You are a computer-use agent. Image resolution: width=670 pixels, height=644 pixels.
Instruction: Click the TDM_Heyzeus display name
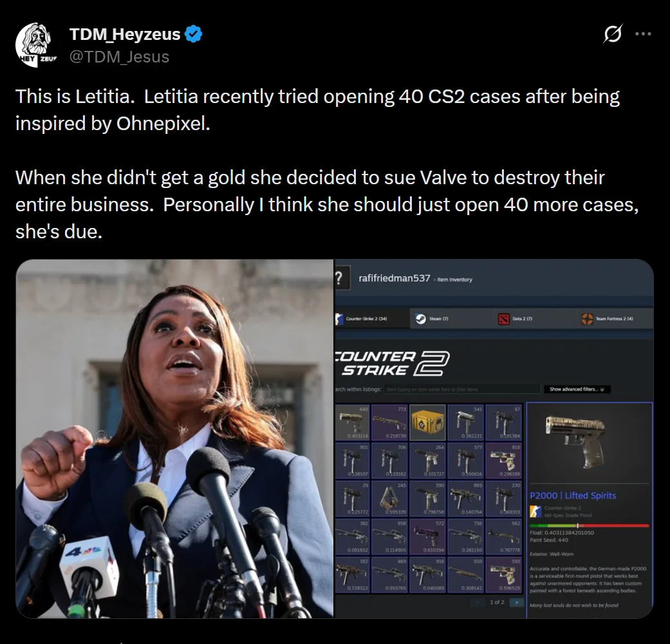(x=126, y=34)
